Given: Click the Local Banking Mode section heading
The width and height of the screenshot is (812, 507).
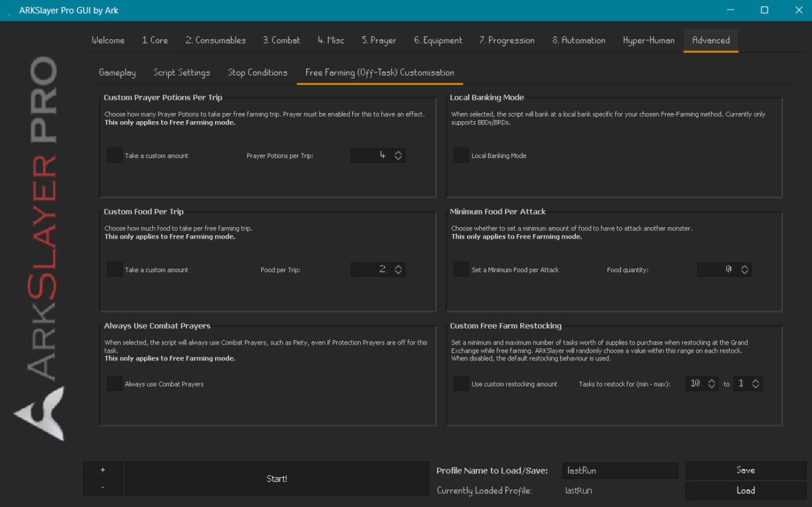Looking at the screenshot, I should tap(487, 98).
